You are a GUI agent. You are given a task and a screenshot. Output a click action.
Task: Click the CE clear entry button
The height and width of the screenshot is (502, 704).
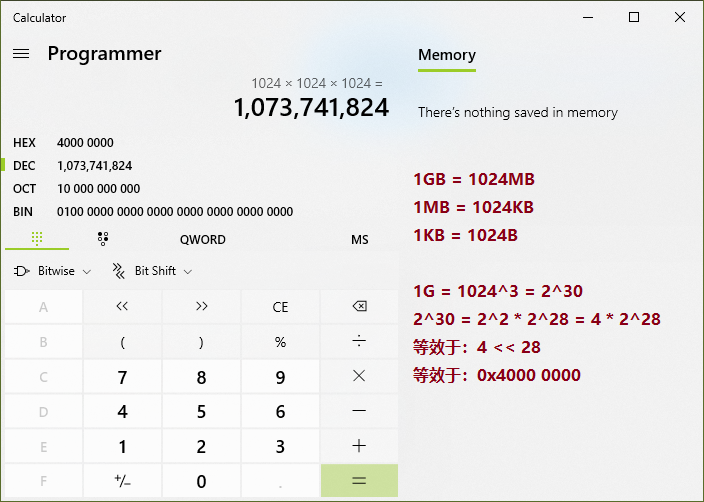pos(280,307)
